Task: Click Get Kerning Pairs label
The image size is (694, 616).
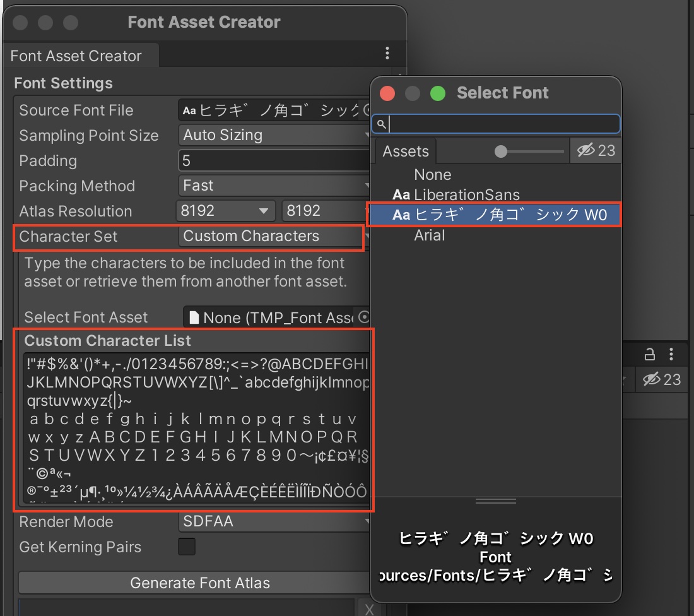Action: pos(80,547)
